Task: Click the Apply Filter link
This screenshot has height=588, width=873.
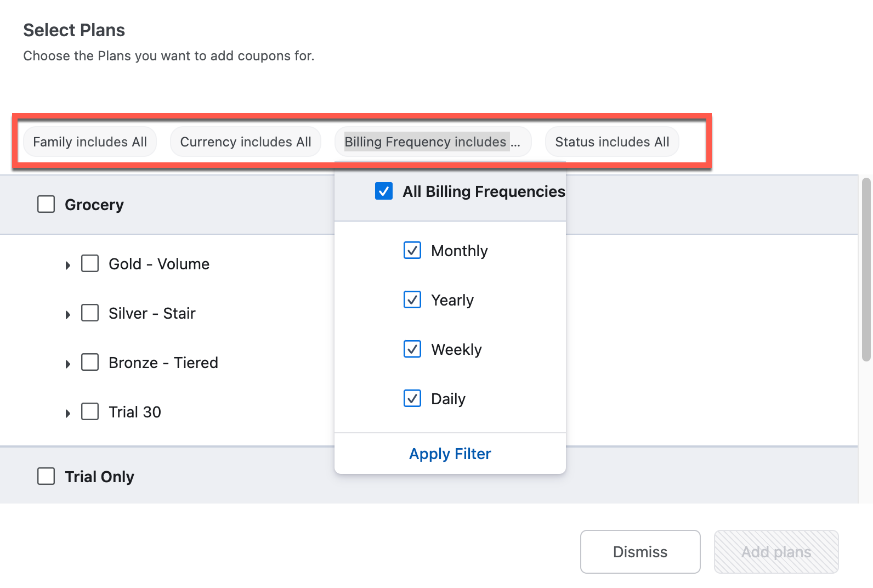Action: (x=450, y=454)
